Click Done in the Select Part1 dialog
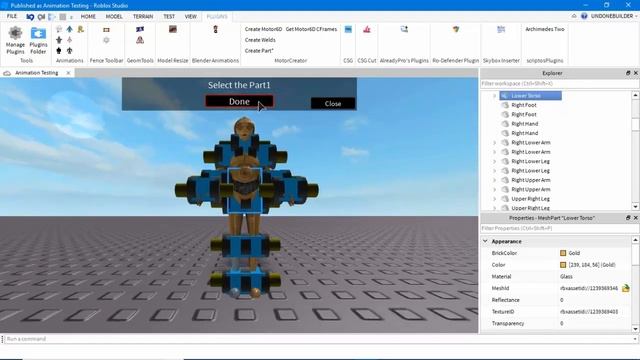The height and width of the screenshot is (360, 640). (239, 101)
